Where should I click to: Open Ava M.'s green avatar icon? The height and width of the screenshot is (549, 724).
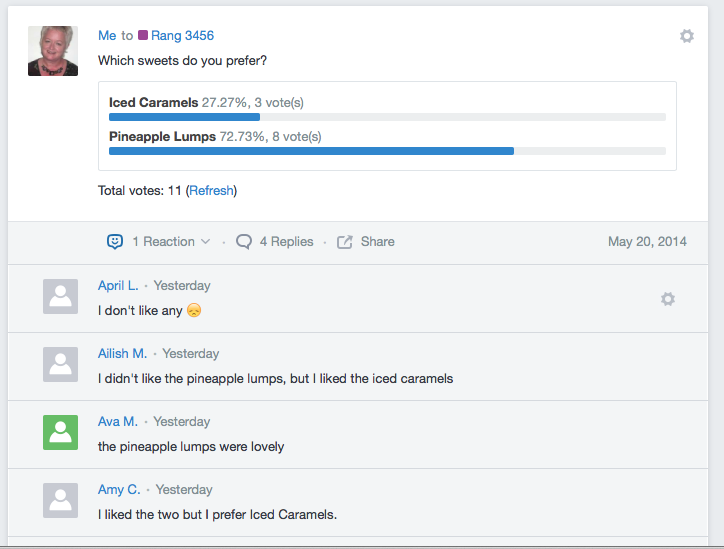60,432
